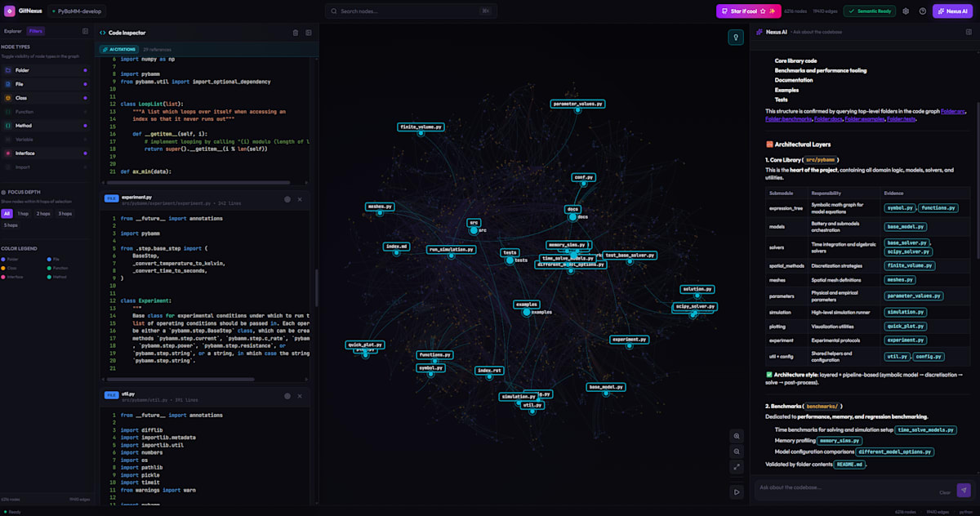
Task: Set focus depth to 1 hop
Action: click(x=23, y=214)
